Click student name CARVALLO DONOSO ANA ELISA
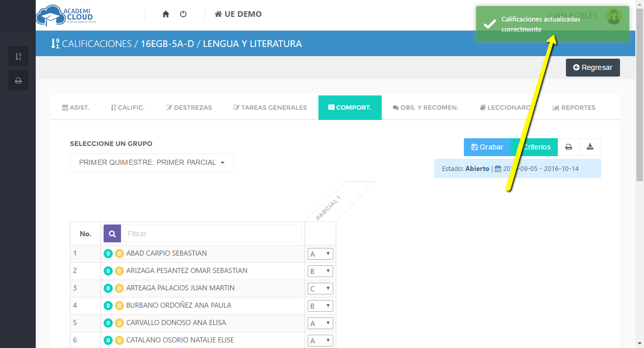 [176, 323]
